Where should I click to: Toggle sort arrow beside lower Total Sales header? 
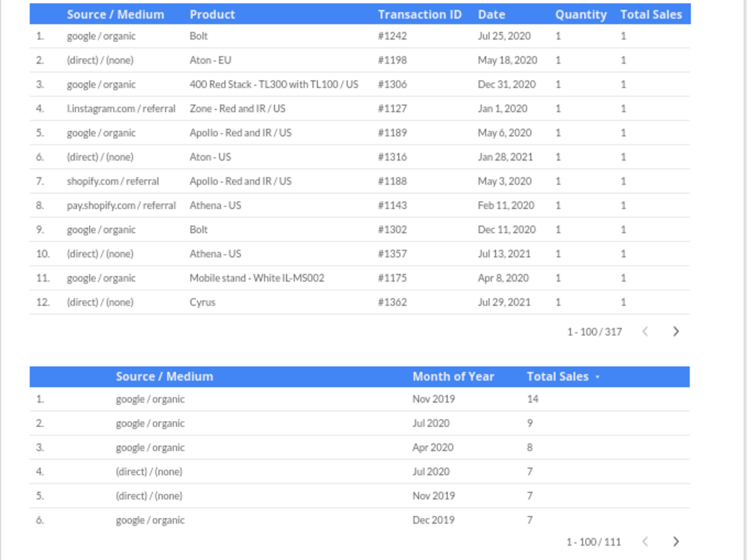598,377
